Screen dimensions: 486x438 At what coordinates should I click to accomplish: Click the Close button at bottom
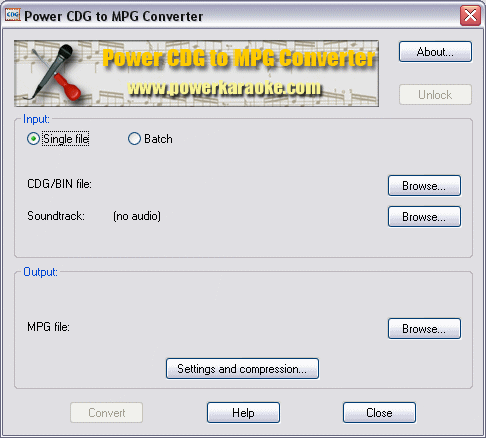379,413
